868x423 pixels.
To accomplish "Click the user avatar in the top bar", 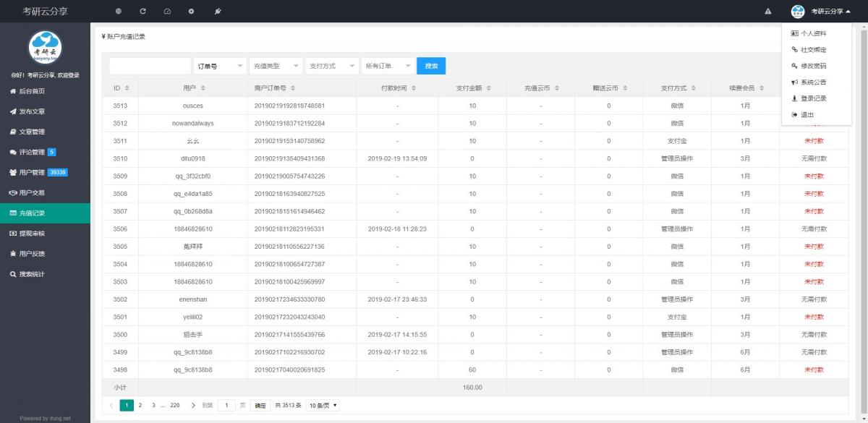I will [798, 12].
